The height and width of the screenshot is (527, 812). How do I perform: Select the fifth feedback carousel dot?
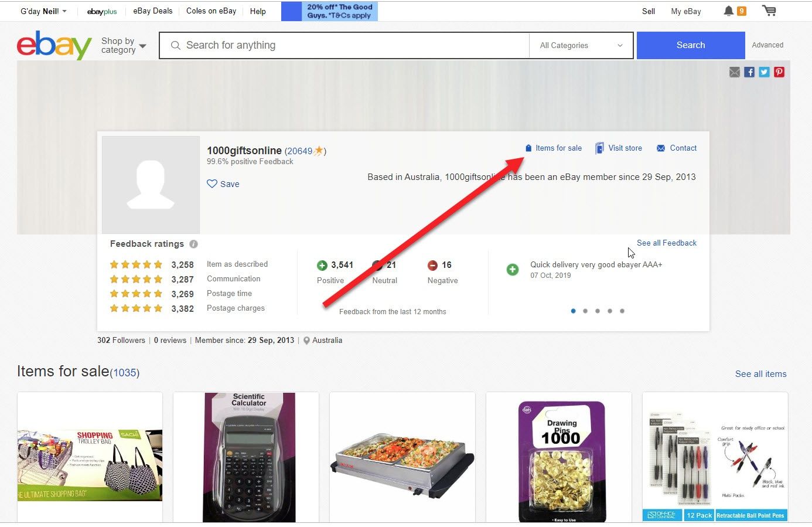(622, 311)
